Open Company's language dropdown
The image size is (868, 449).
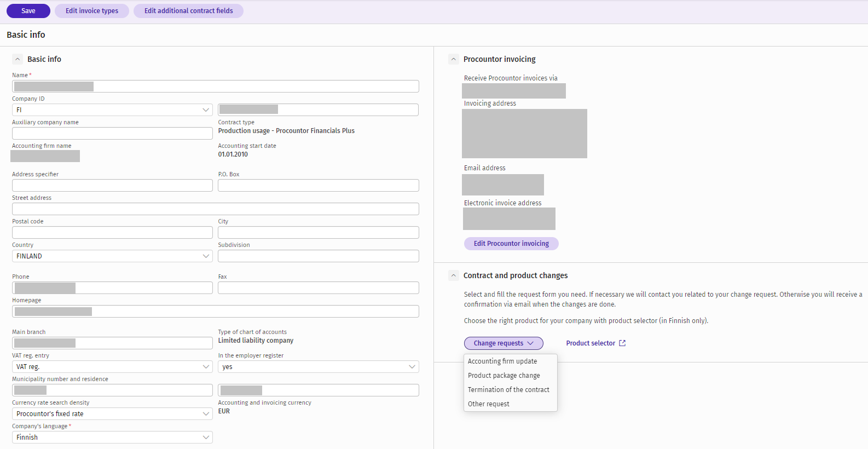coord(112,438)
